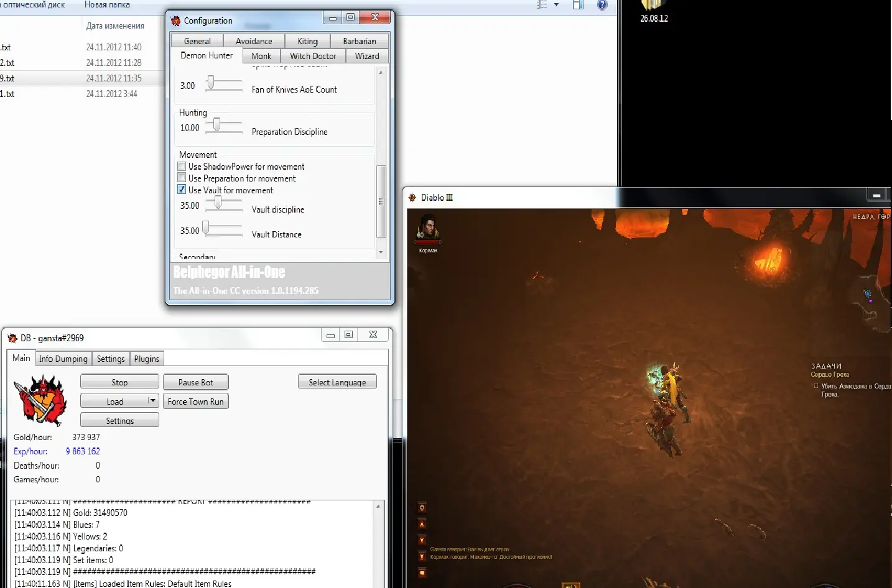892x588 pixels.
Task: Click the Kormac follower portrait in Diablo
Action: click(428, 227)
